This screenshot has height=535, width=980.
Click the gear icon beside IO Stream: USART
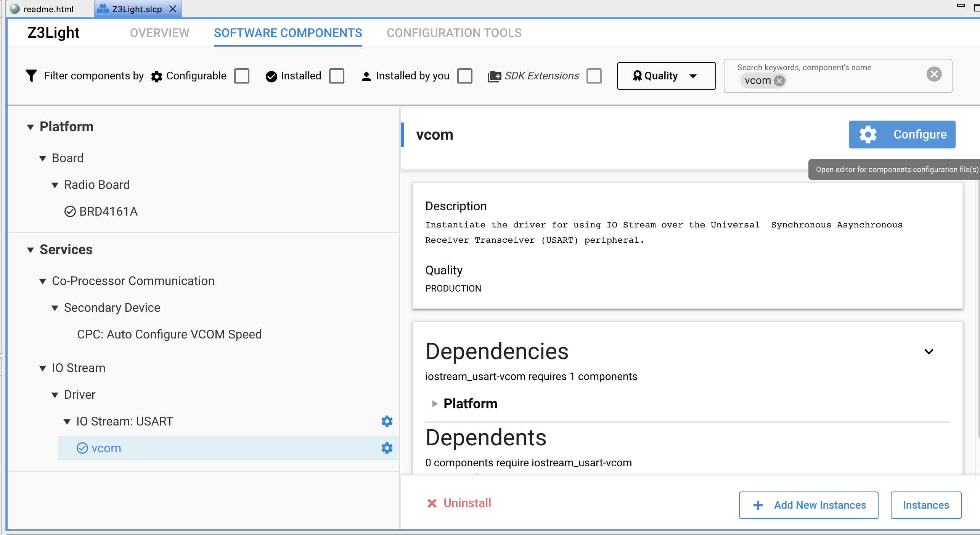pos(387,421)
